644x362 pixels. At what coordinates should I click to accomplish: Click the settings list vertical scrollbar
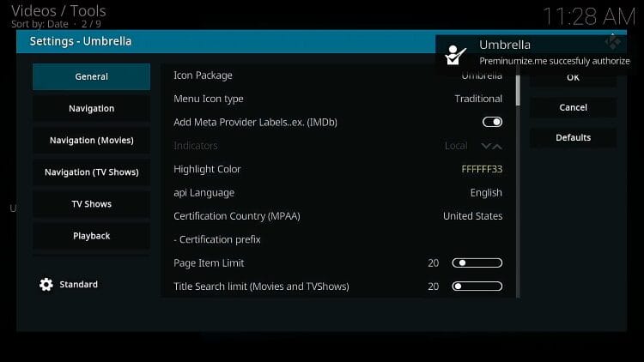click(517, 87)
